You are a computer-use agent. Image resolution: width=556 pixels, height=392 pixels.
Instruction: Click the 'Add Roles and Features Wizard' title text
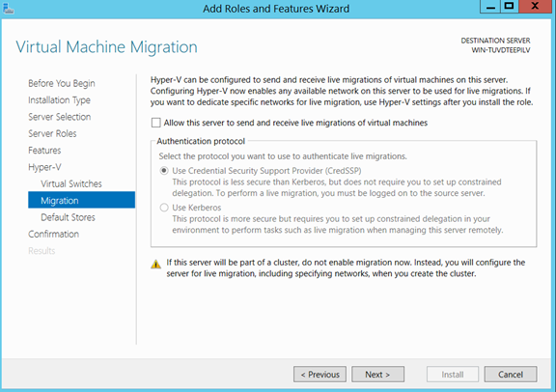click(276, 9)
